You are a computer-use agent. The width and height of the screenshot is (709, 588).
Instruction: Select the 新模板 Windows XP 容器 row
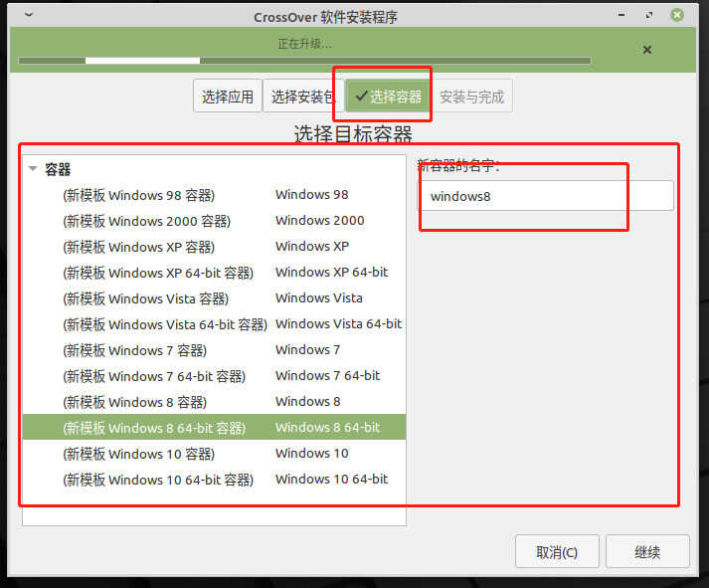pyautogui.click(x=214, y=247)
